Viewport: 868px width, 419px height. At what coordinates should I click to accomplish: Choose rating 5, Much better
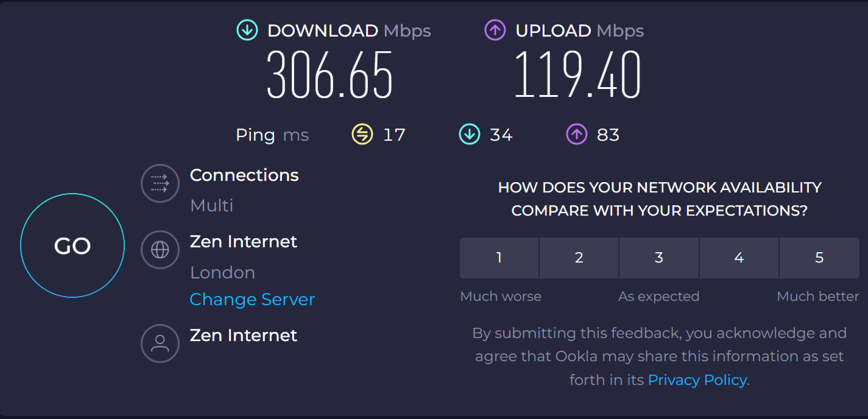point(819,258)
